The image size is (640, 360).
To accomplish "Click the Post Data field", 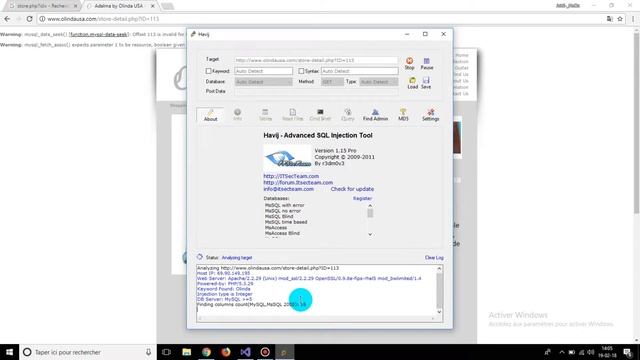I will (x=316, y=91).
